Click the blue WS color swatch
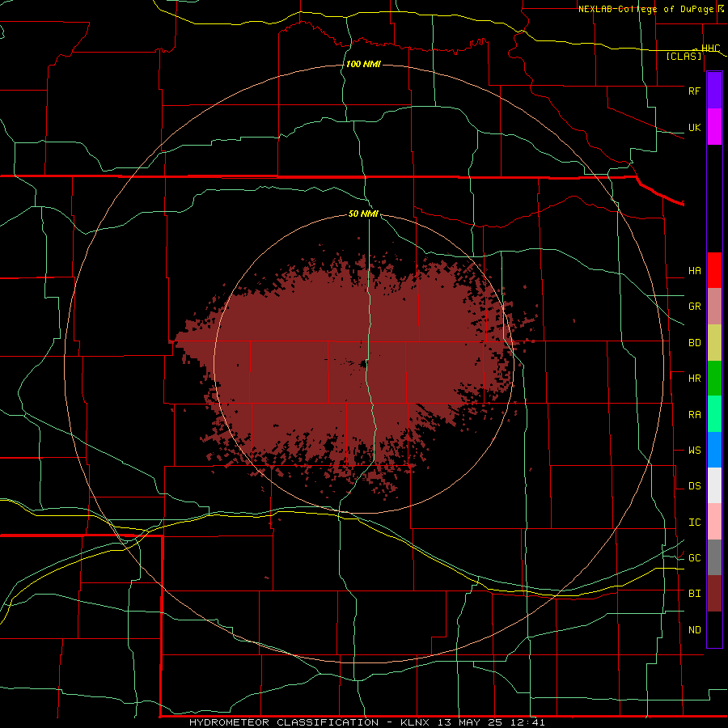Screen dimensions: 728x728 coord(714,450)
